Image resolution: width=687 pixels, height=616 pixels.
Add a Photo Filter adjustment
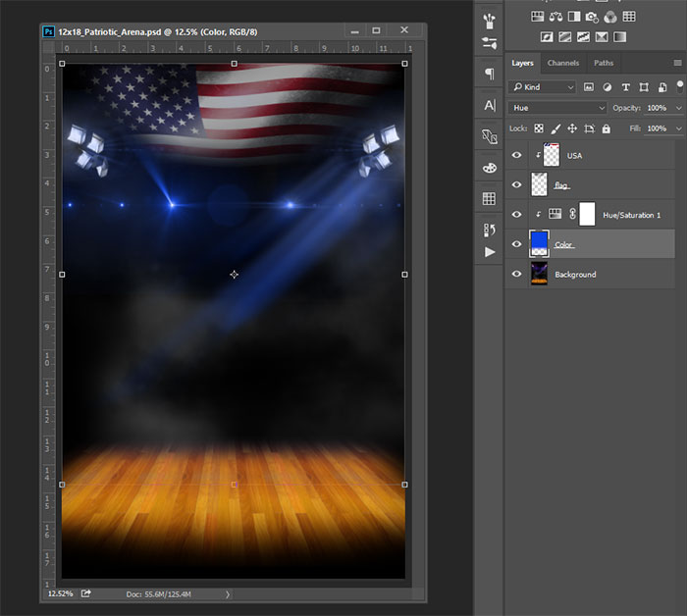pos(592,17)
